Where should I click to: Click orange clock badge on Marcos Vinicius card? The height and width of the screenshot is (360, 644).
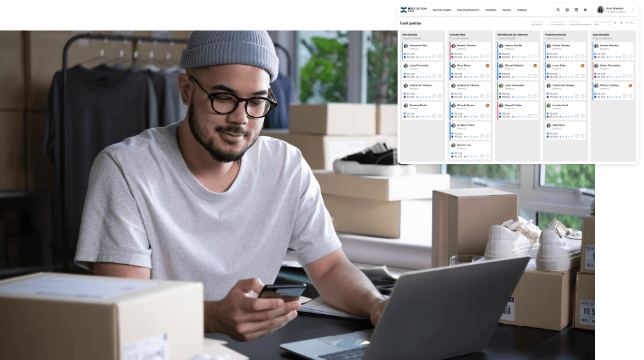631,85
